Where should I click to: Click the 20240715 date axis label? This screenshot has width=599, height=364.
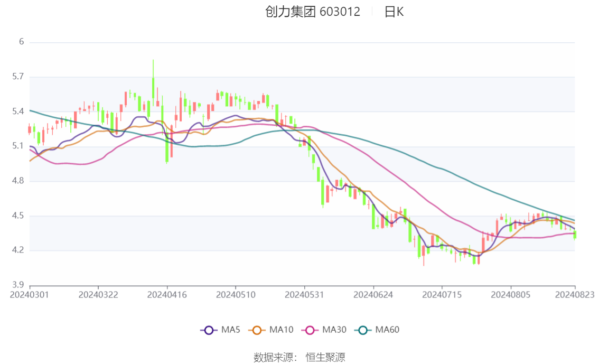(x=442, y=295)
